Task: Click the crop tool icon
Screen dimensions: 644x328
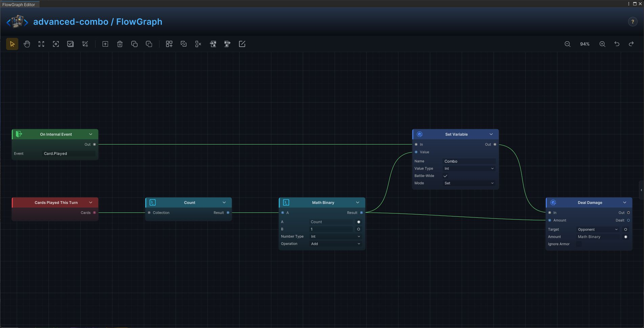Action: point(85,44)
